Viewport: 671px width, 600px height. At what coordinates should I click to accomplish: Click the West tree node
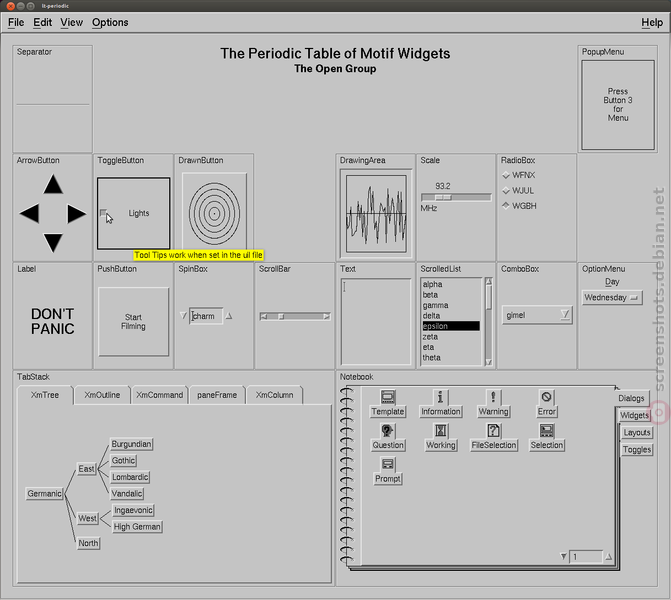(x=87, y=518)
